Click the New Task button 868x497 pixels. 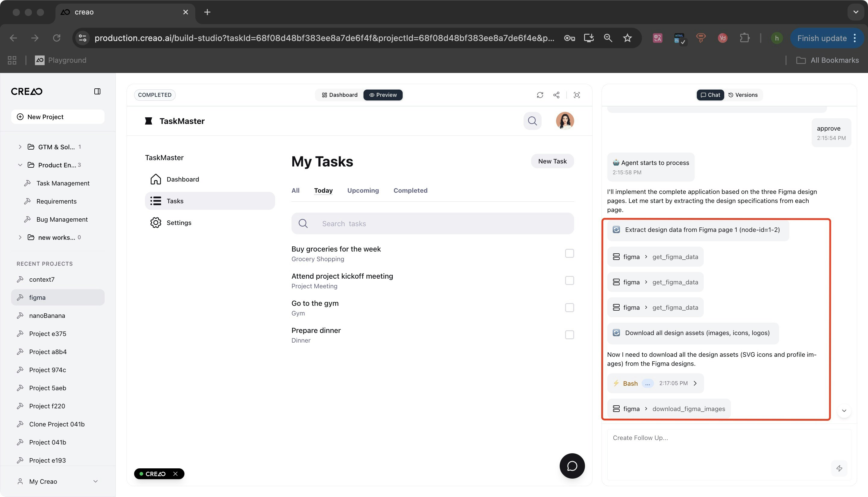pos(552,161)
